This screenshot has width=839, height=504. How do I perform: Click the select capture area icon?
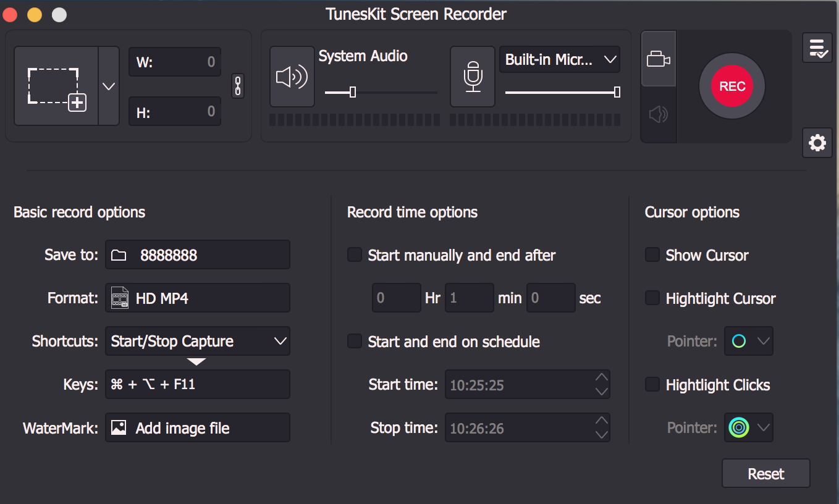click(x=56, y=86)
